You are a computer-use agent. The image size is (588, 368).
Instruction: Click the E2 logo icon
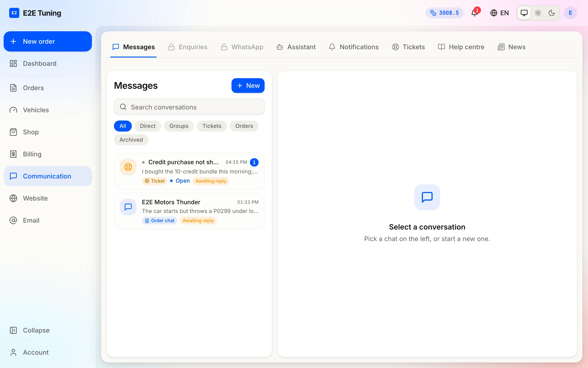pyautogui.click(x=14, y=13)
